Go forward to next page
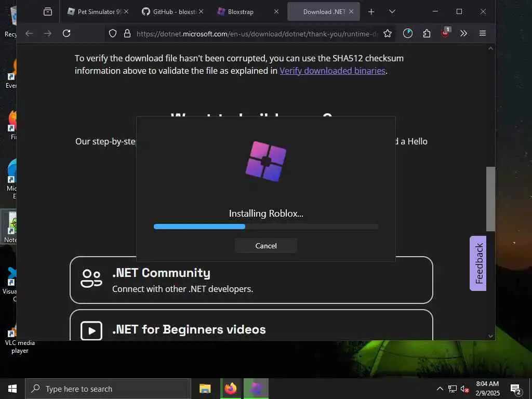The image size is (532, 399). pos(48,33)
